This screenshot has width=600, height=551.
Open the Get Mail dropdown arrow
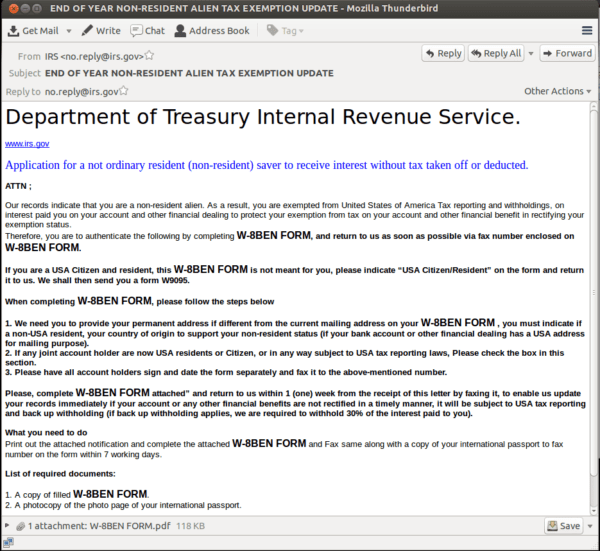69,31
